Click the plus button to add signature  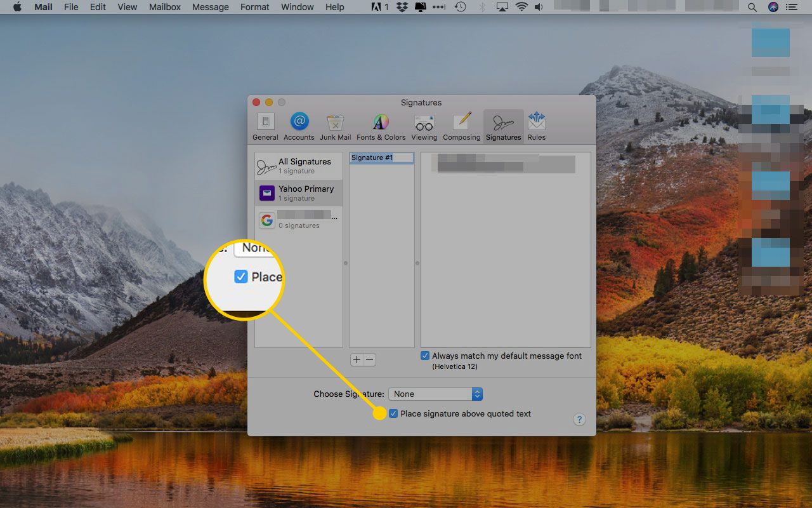pyautogui.click(x=357, y=360)
